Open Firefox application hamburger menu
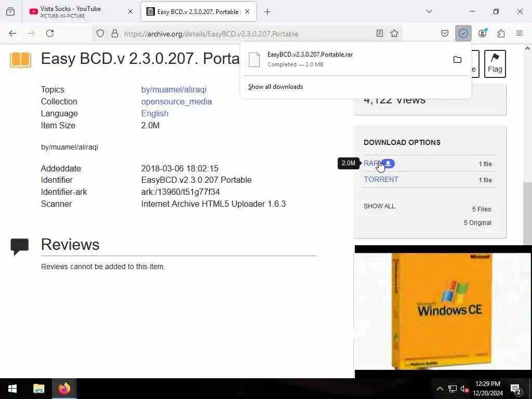Viewport: 532px width, 399px height. point(520,33)
